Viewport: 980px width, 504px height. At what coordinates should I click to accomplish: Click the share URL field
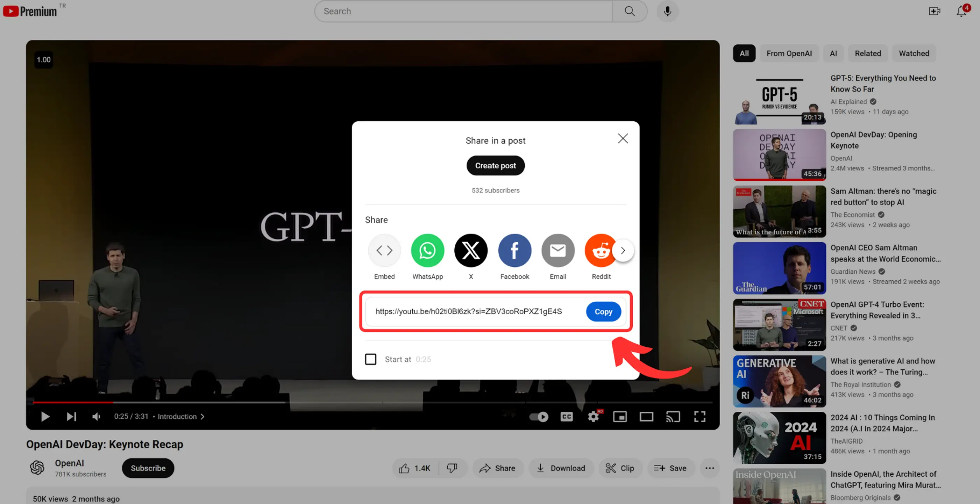point(469,311)
